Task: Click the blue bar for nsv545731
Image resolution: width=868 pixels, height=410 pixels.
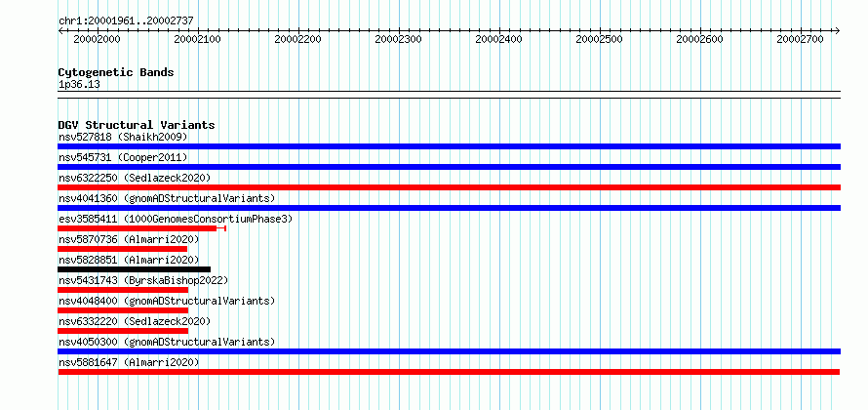Action: click(450, 167)
